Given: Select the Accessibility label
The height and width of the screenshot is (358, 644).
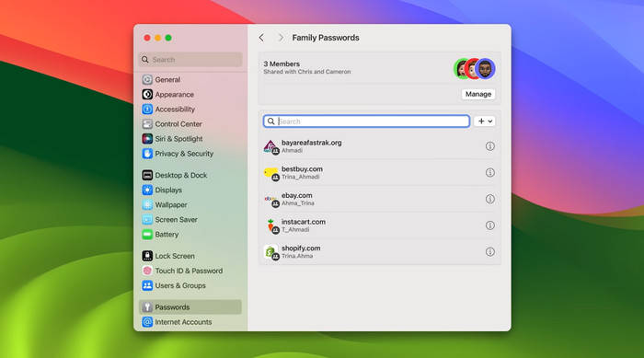Looking at the screenshot, I should click(175, 110).
